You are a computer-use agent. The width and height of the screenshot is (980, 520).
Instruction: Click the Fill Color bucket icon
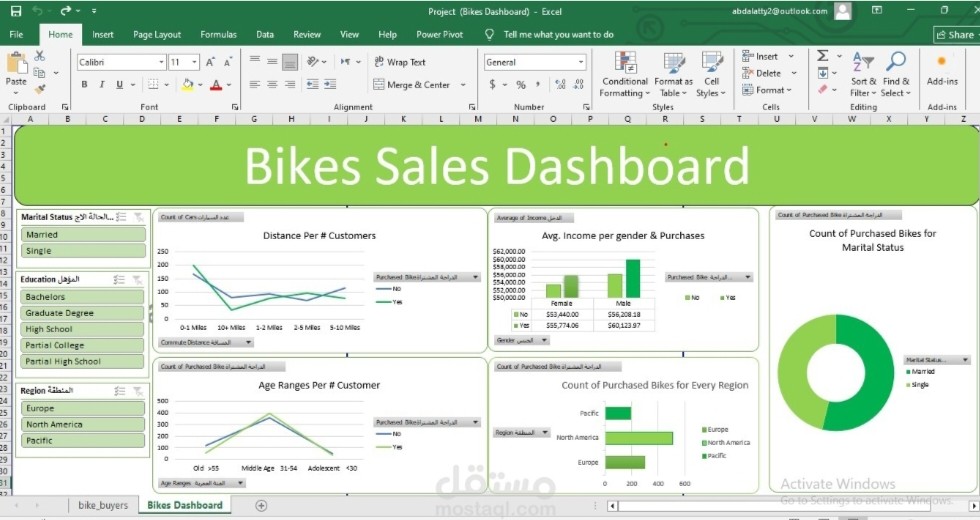point(188,84)
